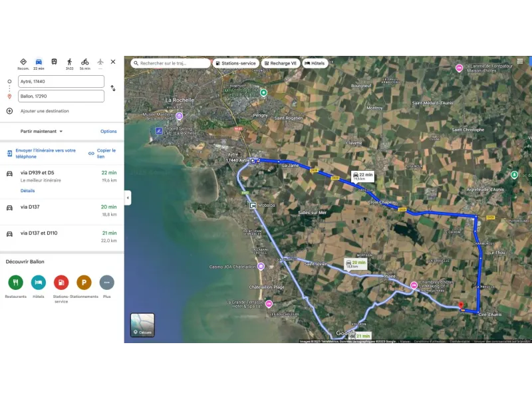Click the green marker near Périgny
Image resolution: width=532 pixels, height=399 pixels.
click(x=263, y=92)
